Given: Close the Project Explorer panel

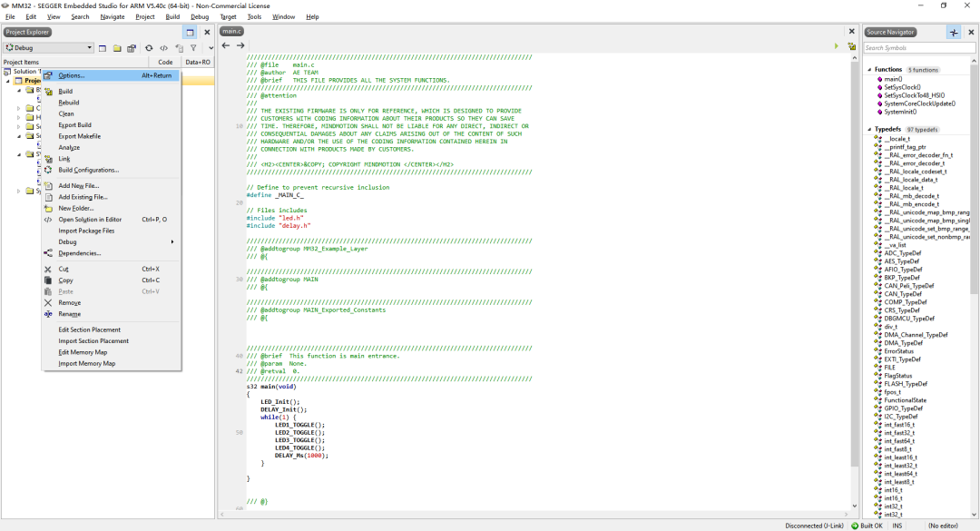Looking at the screenshot, I should (207, 32).
